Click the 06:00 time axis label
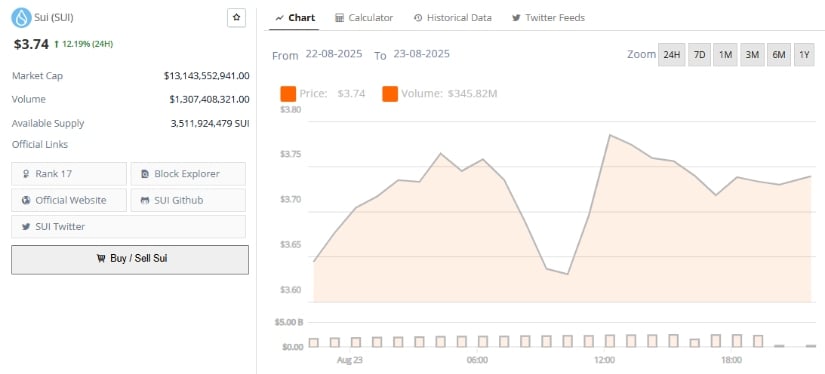This screenshot has height=374, width=825. 477,360
